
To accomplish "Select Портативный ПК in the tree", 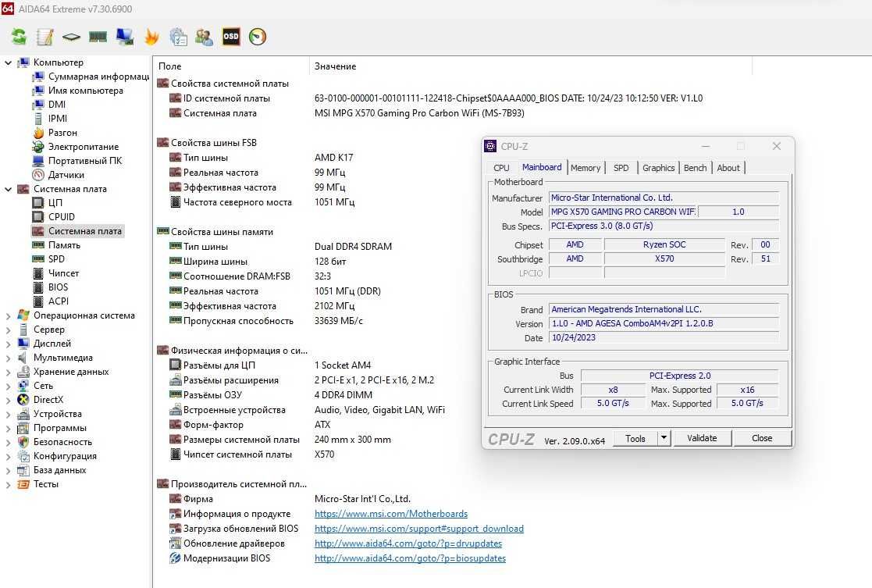I will pos(77,161).
